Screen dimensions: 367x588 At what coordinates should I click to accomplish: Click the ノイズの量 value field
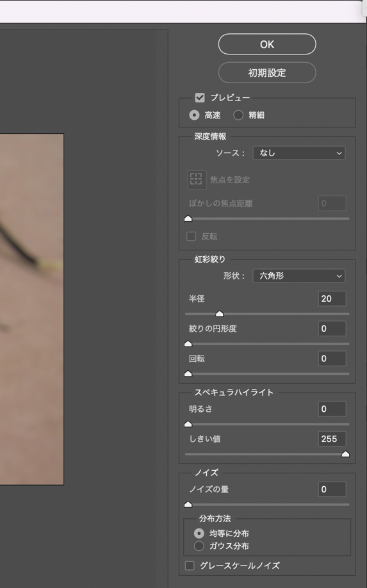coord(332,489)
